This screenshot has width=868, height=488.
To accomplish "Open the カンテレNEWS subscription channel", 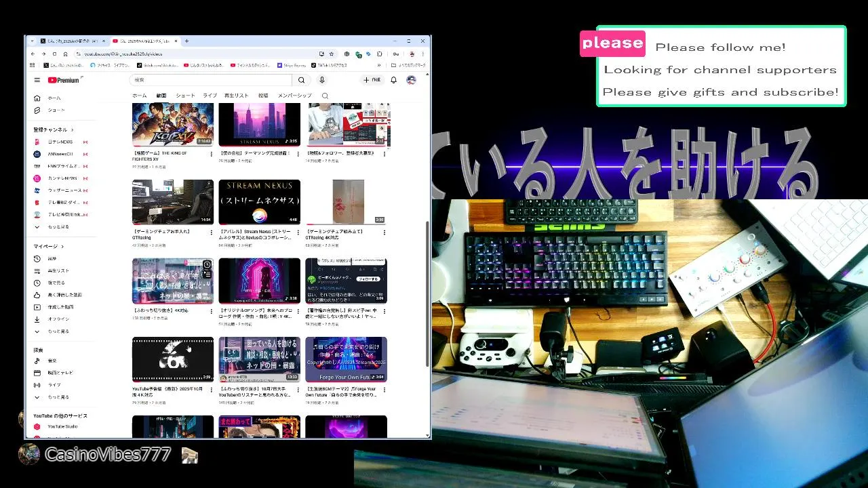I will tap(61, 178).
